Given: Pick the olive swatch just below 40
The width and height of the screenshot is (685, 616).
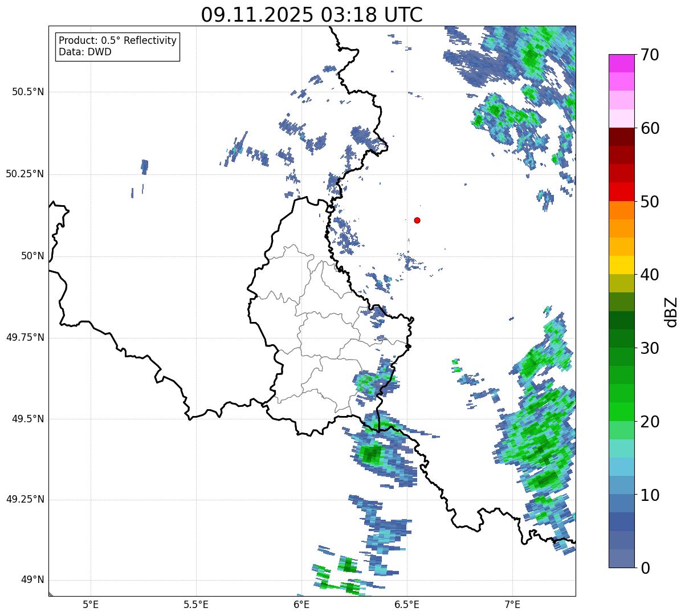Looking at the screenshot, I should (622, 283).
